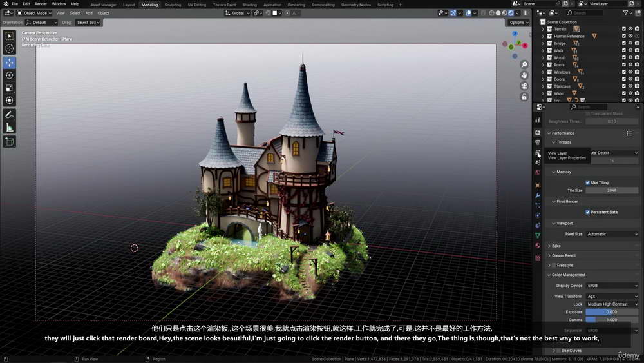644x363 pixels.
Task: Open the Physics properties tab
Action: 538,215
